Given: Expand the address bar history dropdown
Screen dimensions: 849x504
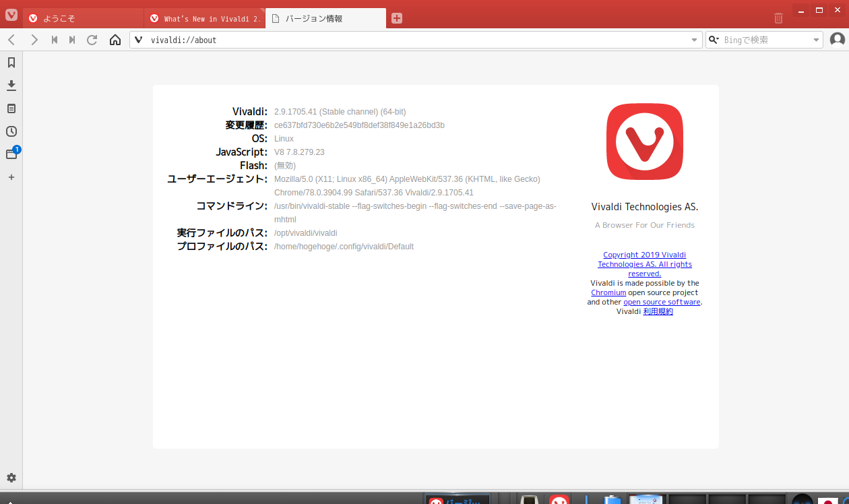Looking at the screenshot, I should pyautogui.click(x=695, y=40).
